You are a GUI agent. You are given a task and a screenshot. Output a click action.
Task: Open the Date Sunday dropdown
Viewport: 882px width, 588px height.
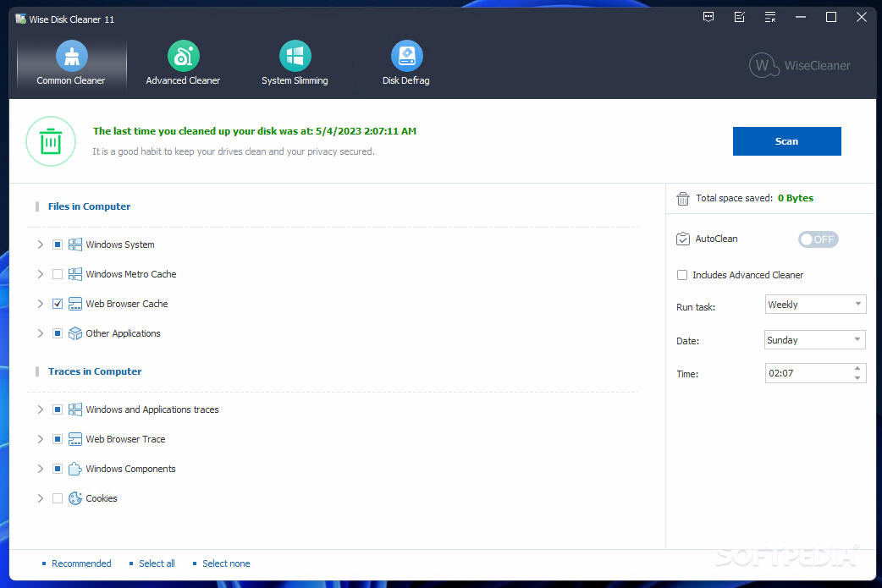[x=815, y=340]
